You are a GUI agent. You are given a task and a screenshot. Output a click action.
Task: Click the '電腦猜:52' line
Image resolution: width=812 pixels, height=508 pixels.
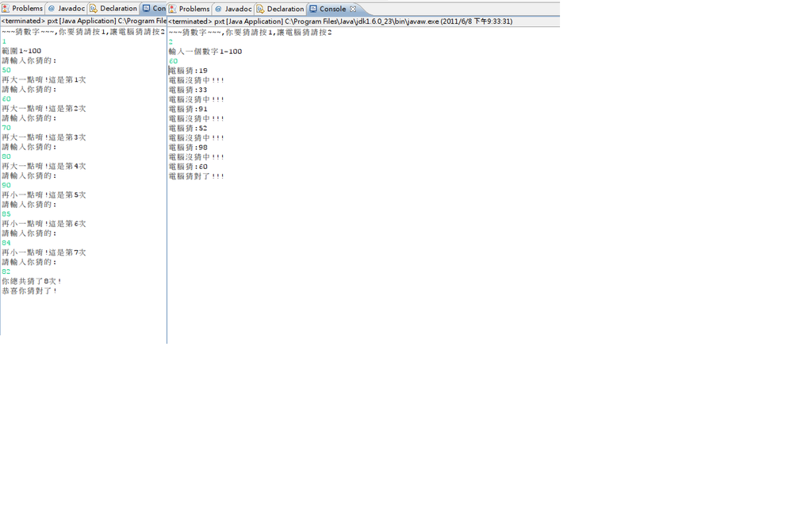(x=188, y=128)
